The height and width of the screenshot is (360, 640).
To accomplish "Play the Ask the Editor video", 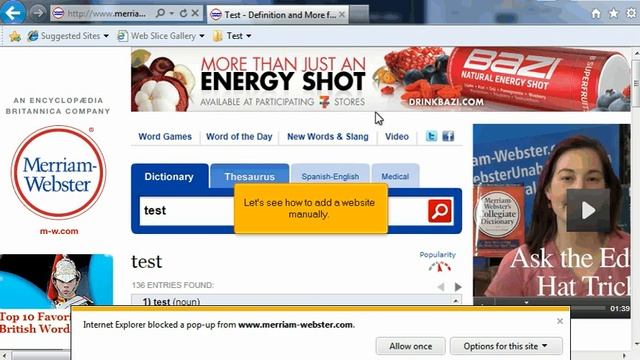I will click(x=588, y=210).
